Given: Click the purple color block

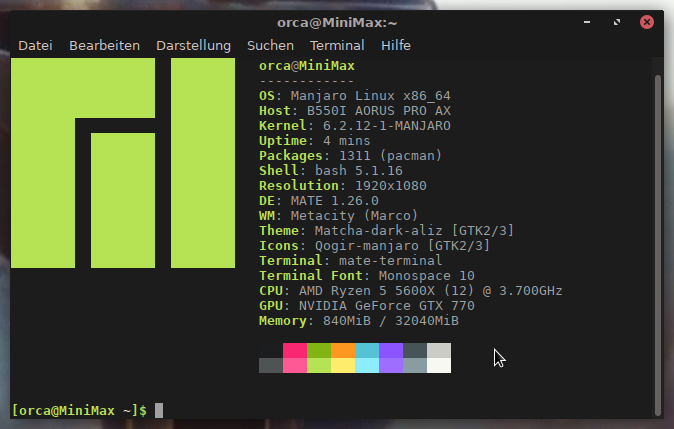Looking at the screenshot, I should click(391, 350).
